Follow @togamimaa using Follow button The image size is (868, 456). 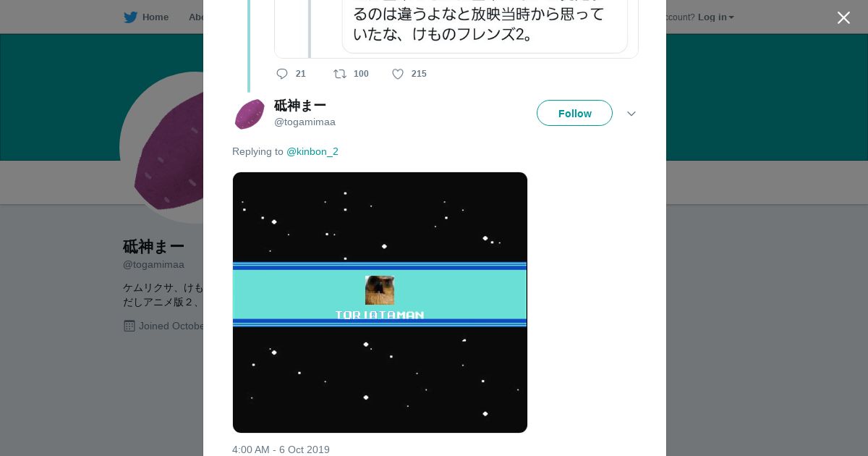coord(574,113)
